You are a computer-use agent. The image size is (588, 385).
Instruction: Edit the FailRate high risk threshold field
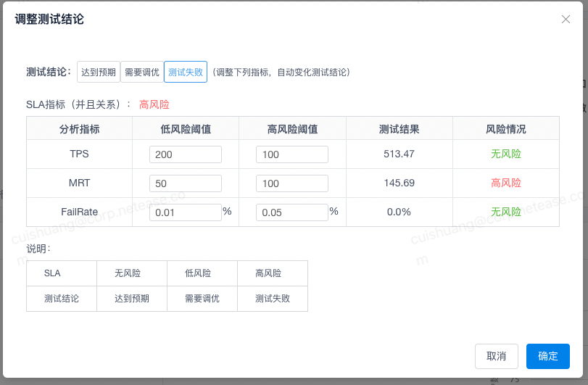pos(291,212)
